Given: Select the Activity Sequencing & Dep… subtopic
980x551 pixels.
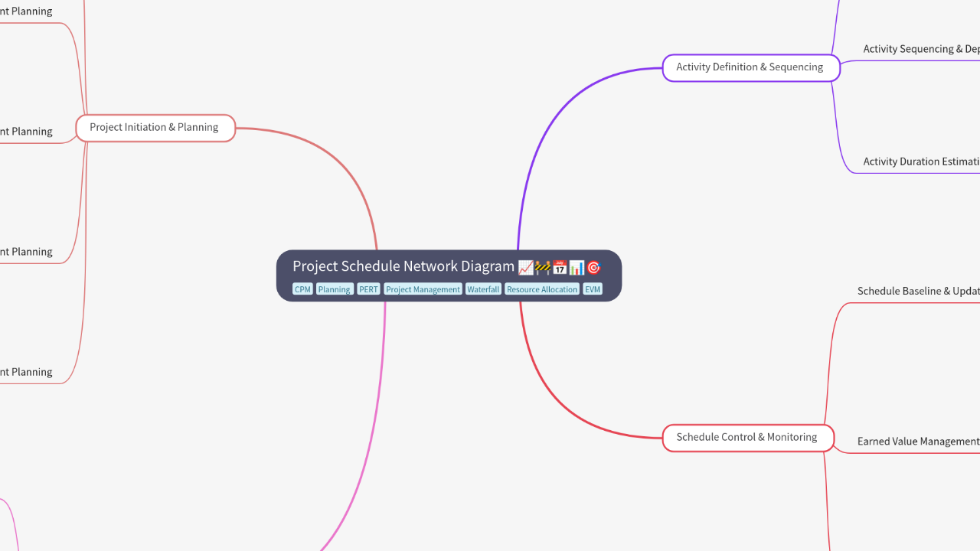Looking at the screenshot, I should point(922,49).
